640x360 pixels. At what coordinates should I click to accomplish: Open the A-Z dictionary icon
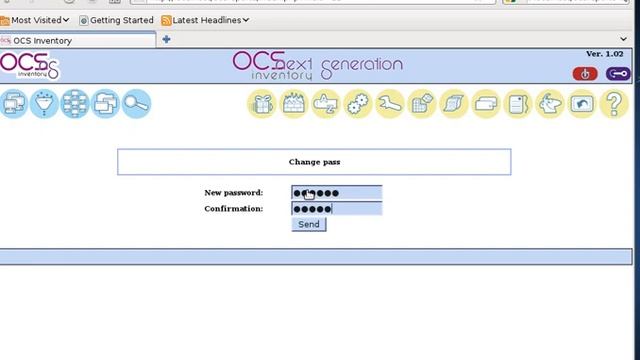point(325,104)
